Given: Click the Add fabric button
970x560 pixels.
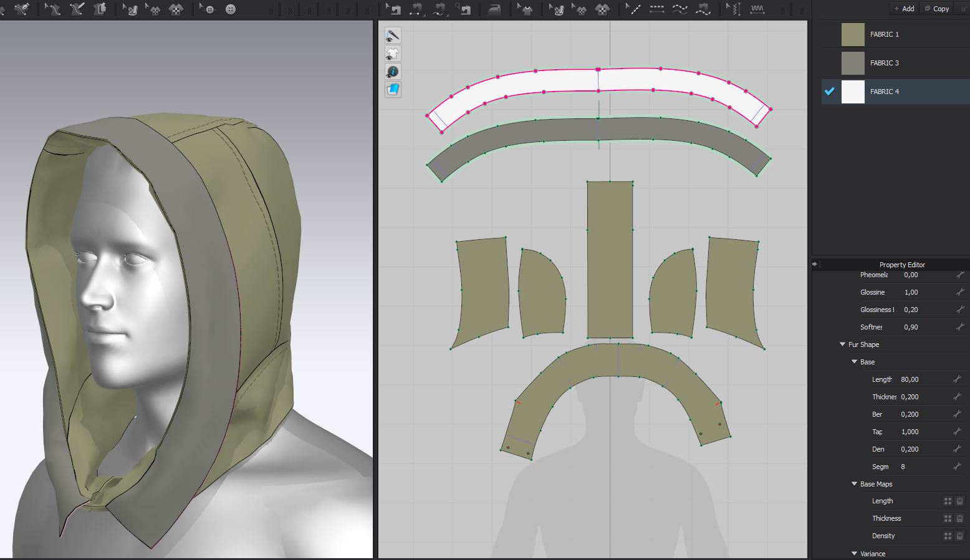Looking at the screenshot, I should (x=904, y=9).
